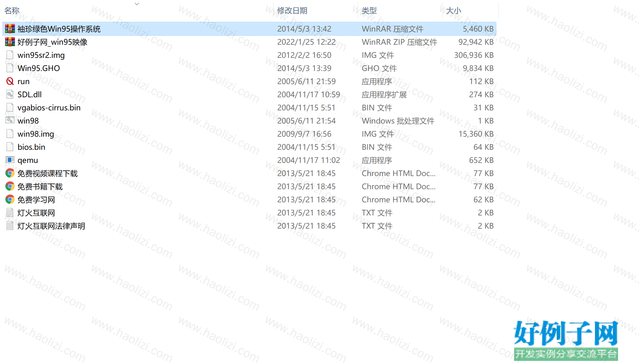The height and width of the screenshot is (364, 639).
Task: Select the run application name
Action: coord(23,82)
